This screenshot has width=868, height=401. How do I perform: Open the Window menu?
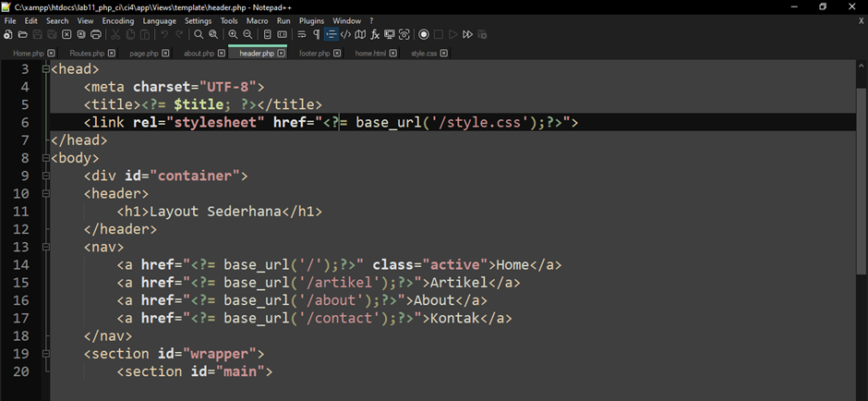(347, 21)
